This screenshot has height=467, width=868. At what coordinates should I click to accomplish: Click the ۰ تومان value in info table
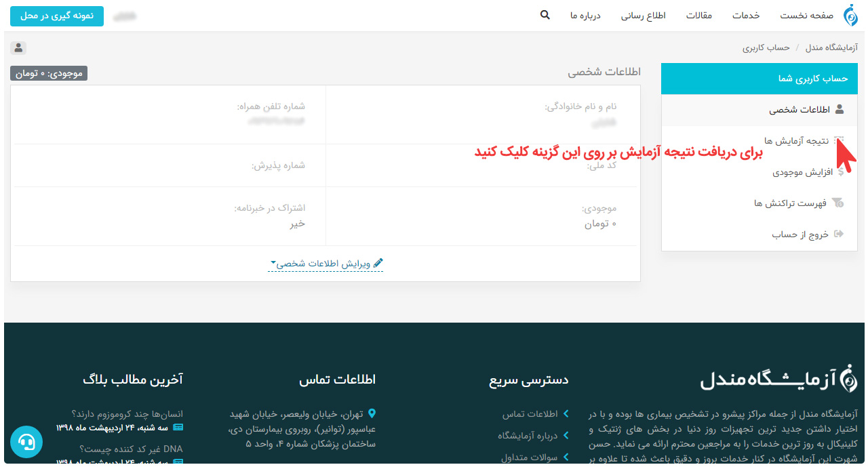[601, 223]
